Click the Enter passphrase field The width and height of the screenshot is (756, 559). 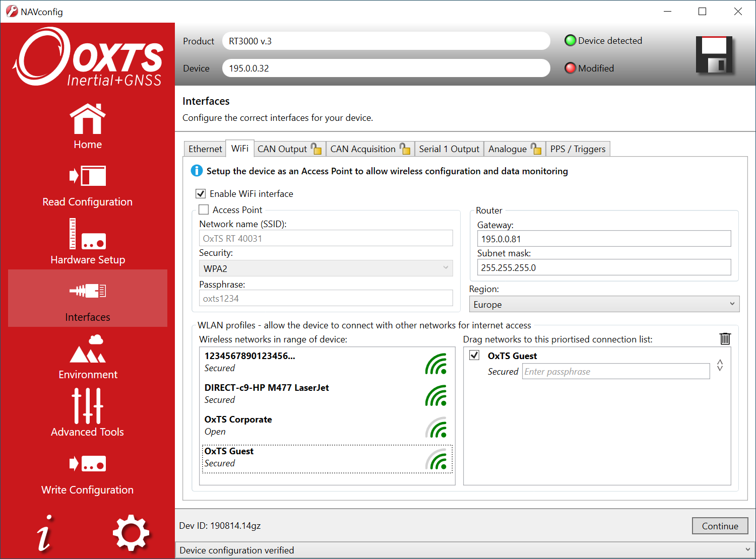(x=616, y=371)
